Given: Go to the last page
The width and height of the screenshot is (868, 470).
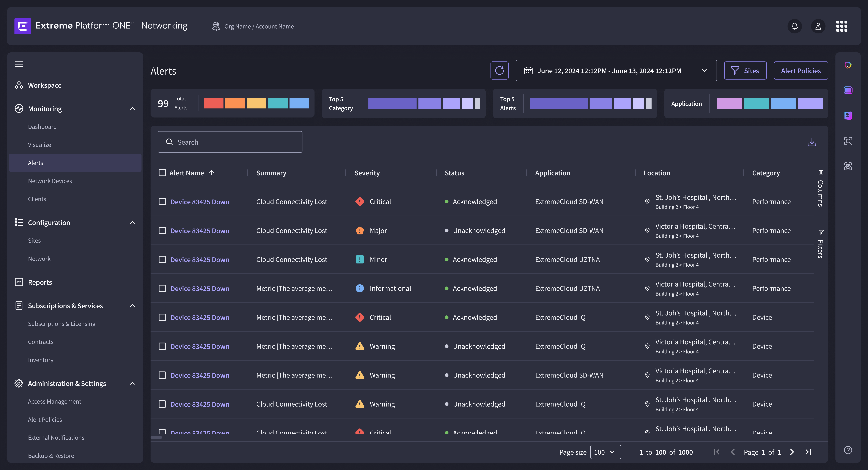Looking at the screenshot, I should pos(808,452).
